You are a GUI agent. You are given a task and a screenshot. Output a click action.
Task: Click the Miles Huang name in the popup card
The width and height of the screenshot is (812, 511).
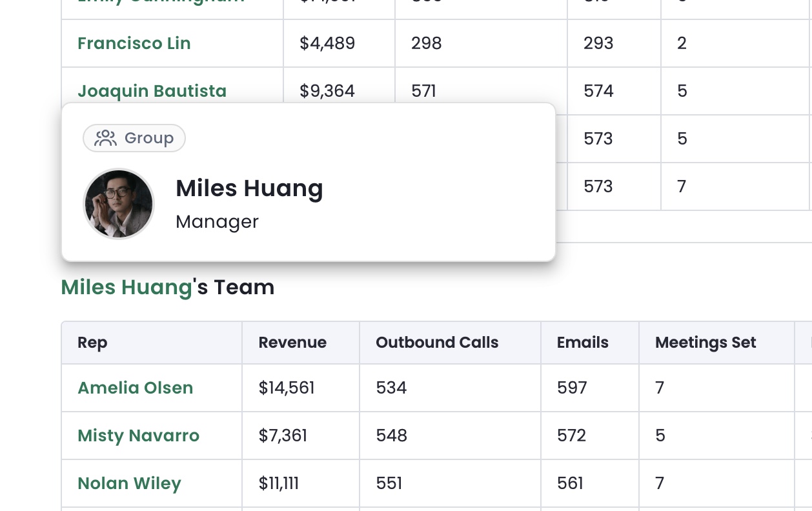(x=249, y=188)
